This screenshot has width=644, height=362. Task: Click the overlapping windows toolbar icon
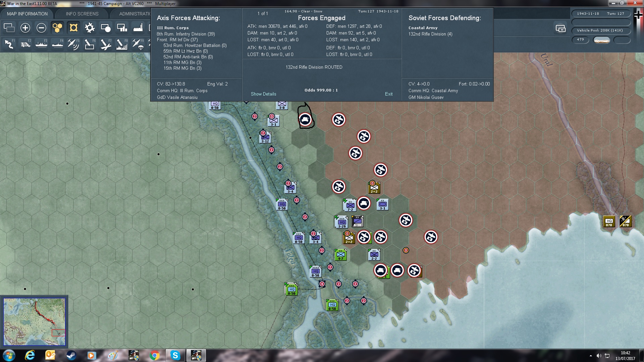(9, 27)
